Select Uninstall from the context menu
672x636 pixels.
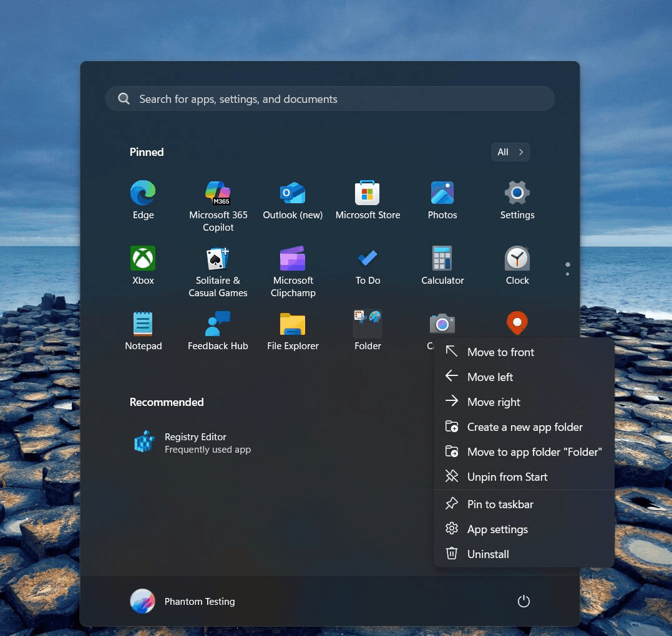pyautogui.click(x=523, y=554)
